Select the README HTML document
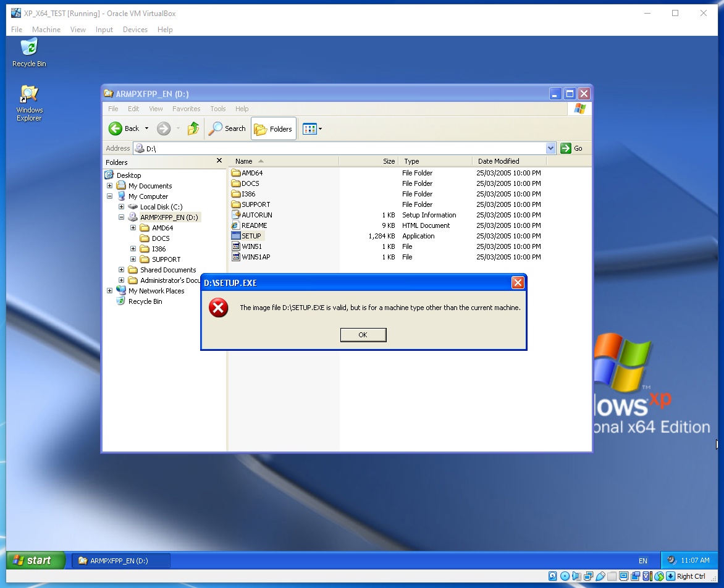This screenshot has width=724, height=588. coord(250,225)
